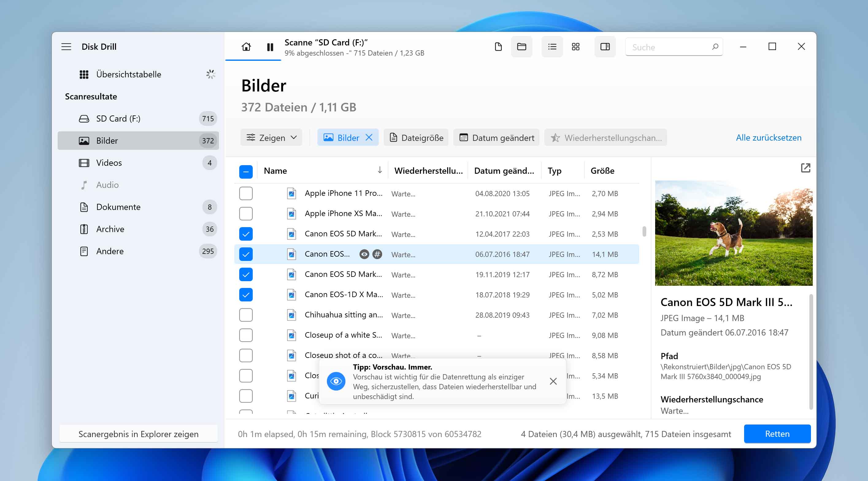The height and width of the screenshot is (481, 868).
Task: Open the preview in external window icon
Action: pyautogui.click(x=805, y=168)
